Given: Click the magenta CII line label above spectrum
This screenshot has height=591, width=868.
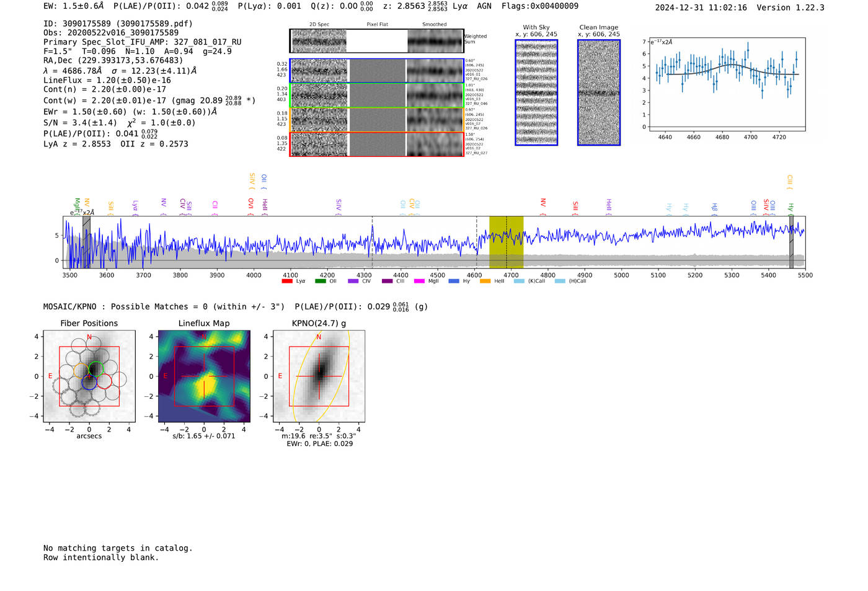Looking at the screenshot, I should (x=215, y=208).
